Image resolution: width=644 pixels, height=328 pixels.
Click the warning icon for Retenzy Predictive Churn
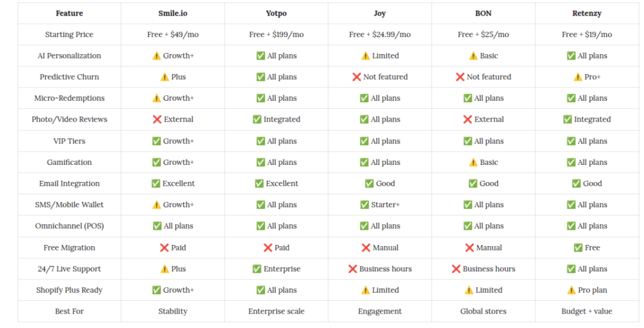578,77
